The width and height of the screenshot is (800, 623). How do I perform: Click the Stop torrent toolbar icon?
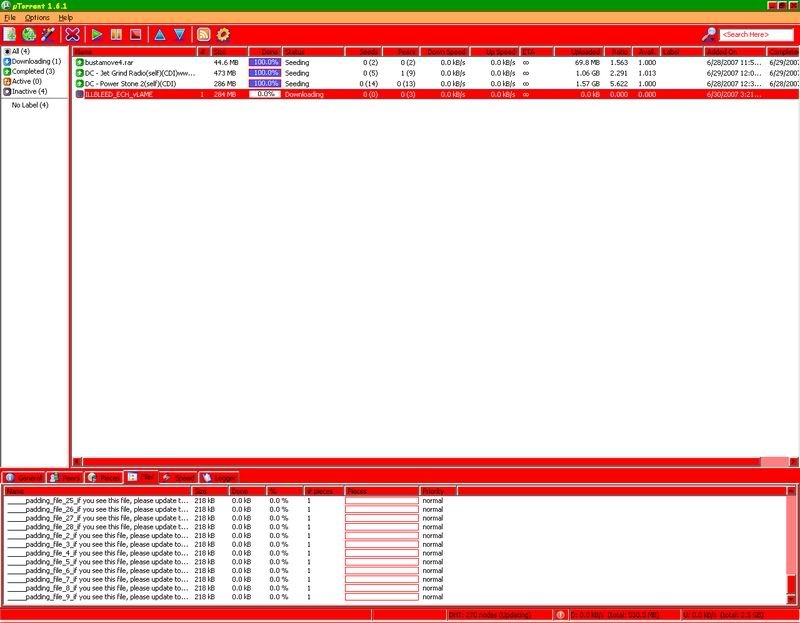(136, 35)
